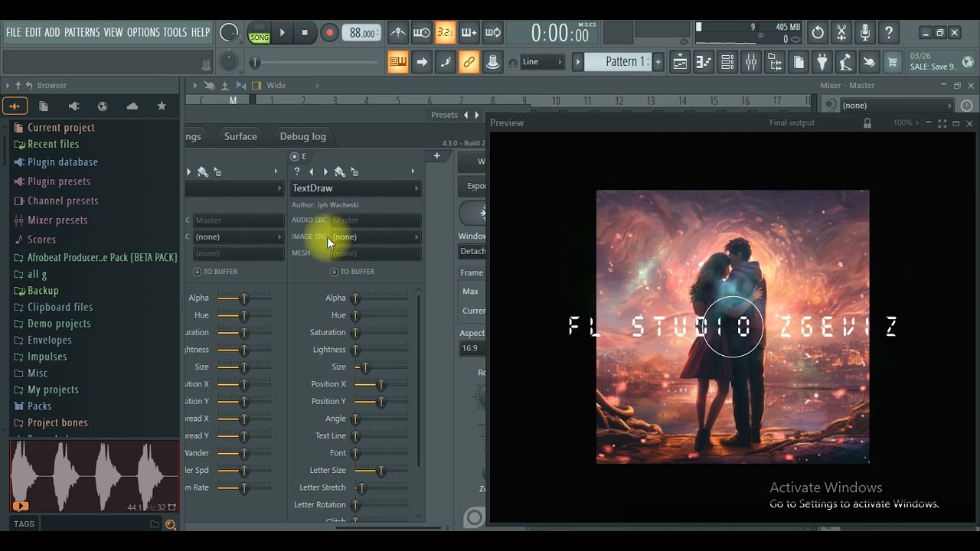
Task: Switch to Debug log tab
Action: (x=303, y=136)
